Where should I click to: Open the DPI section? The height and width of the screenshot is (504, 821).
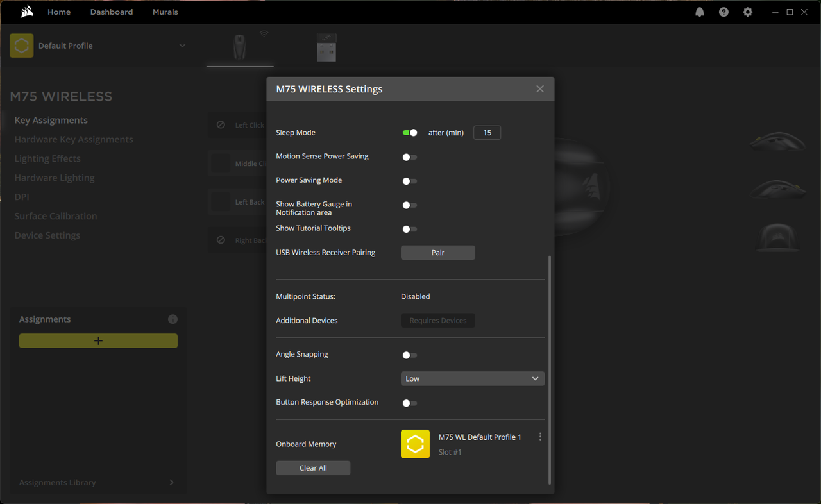click(x=22, y=197)
